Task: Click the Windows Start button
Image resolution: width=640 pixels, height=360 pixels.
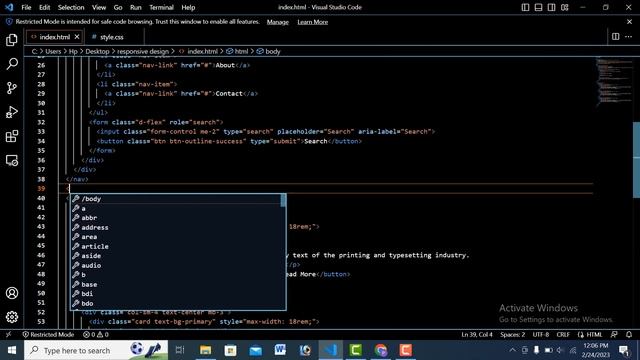Action: [11, 350]
